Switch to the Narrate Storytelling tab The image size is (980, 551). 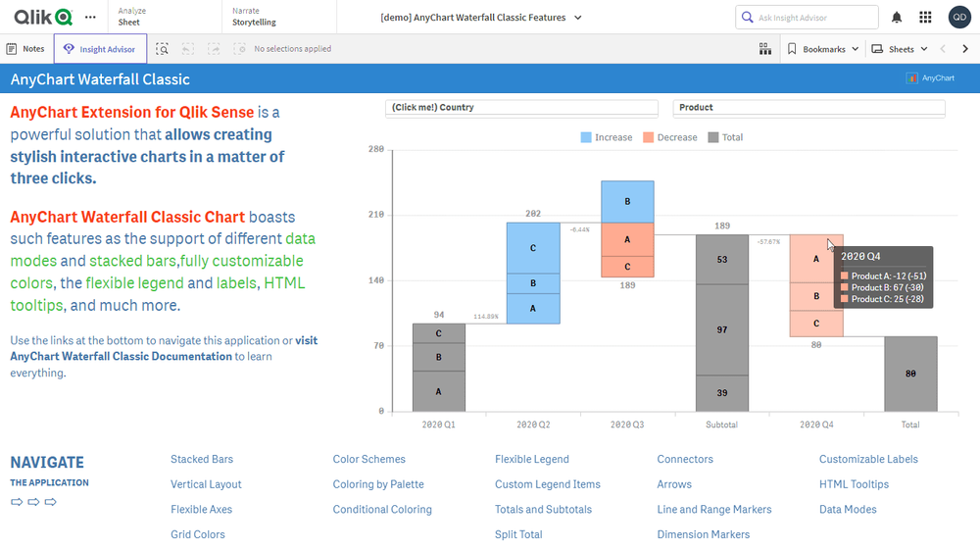[x=254, y=17]
